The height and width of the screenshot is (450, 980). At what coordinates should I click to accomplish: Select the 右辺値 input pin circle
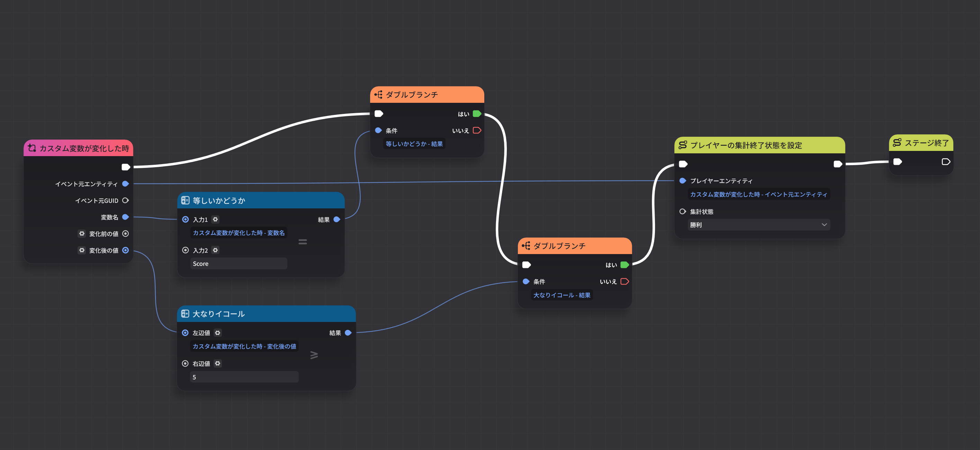pyautogui.click(x=185, y=364)
